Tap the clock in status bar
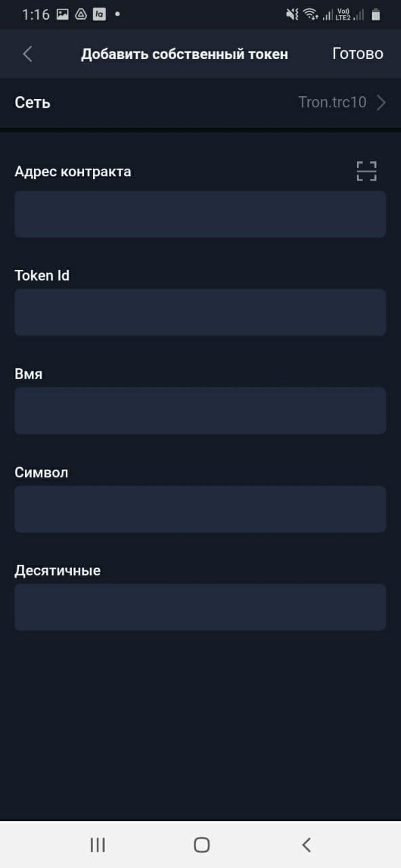 [x=36, y=14]
